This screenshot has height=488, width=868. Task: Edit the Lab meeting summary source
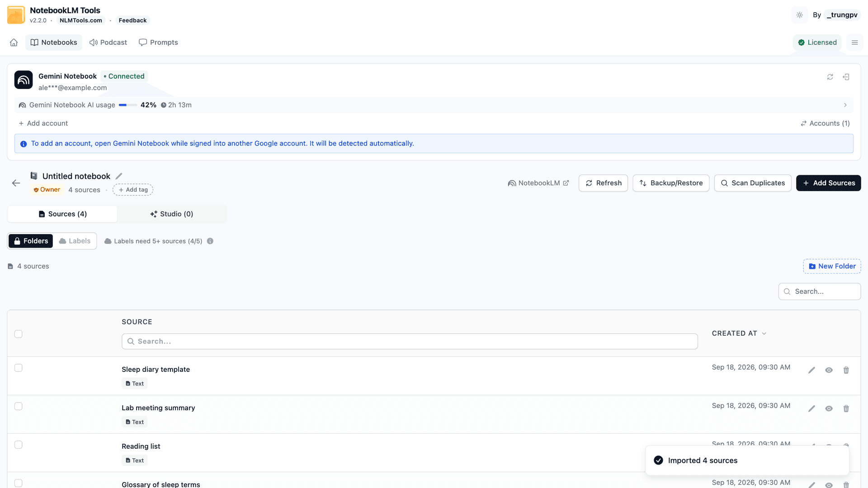coord(812,408)
